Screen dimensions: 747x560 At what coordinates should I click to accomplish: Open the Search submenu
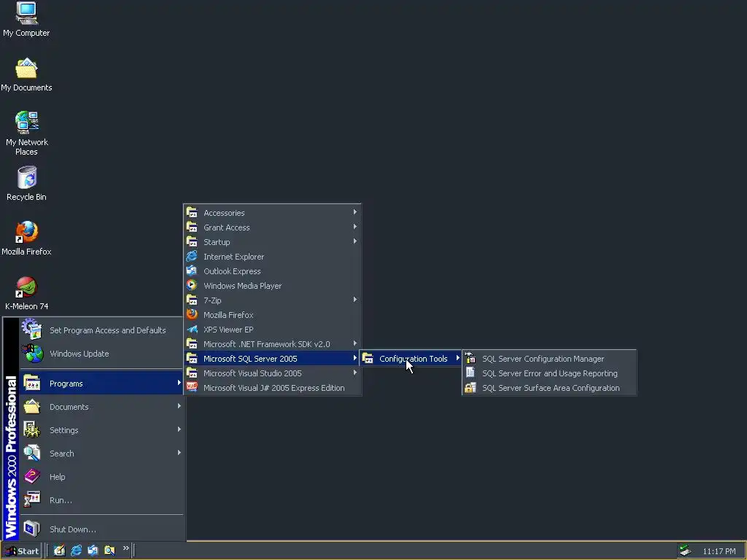click(101, 454)
